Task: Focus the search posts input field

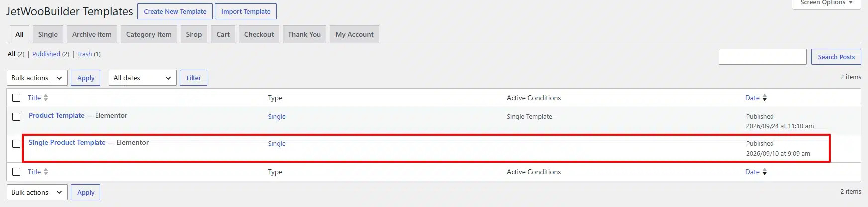Action: (763, 57)
